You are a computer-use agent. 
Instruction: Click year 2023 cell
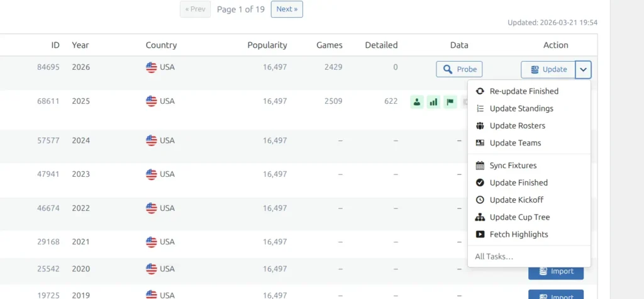80,174
